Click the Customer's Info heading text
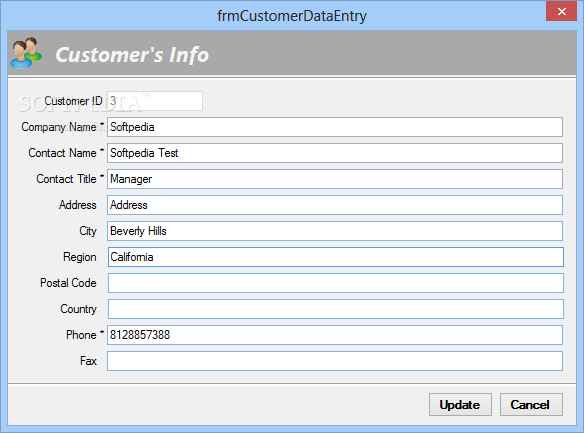 click(x=132, y=55)
